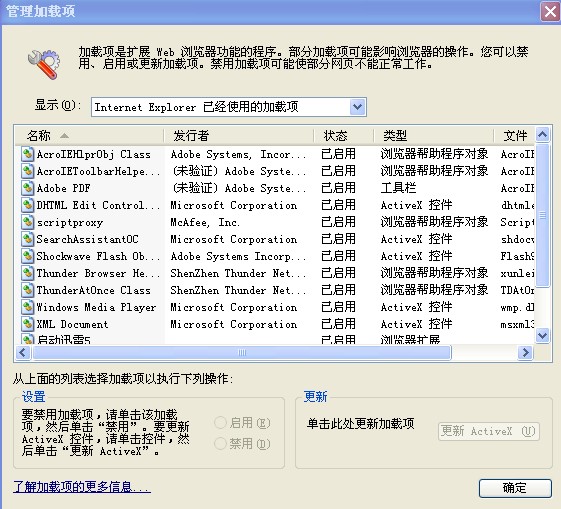Click the horizontal scrollbar right arrow
Viewport: 561px width, 509px height.
525,353
